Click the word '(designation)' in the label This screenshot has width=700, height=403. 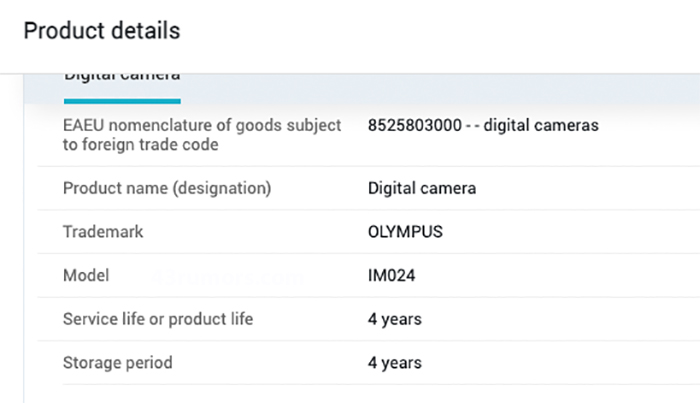225,188
